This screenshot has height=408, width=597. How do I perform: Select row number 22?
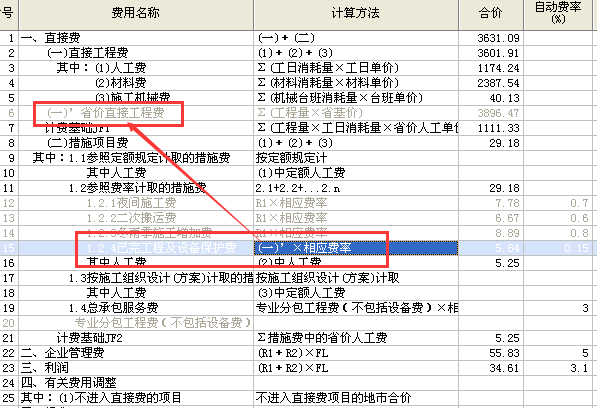tap(9, 353)
